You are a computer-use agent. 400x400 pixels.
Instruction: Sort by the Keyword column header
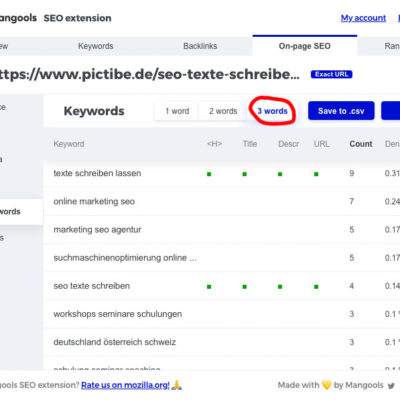pos(69,144)
